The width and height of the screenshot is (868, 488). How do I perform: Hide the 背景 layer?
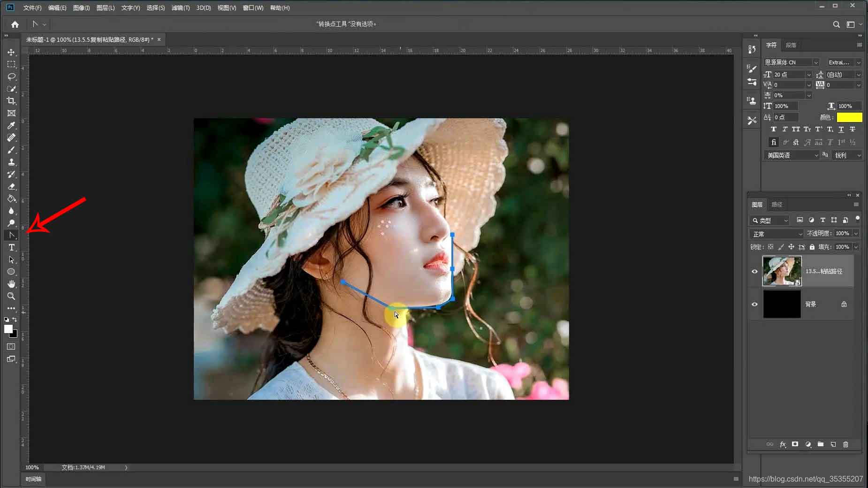point(754,304)
